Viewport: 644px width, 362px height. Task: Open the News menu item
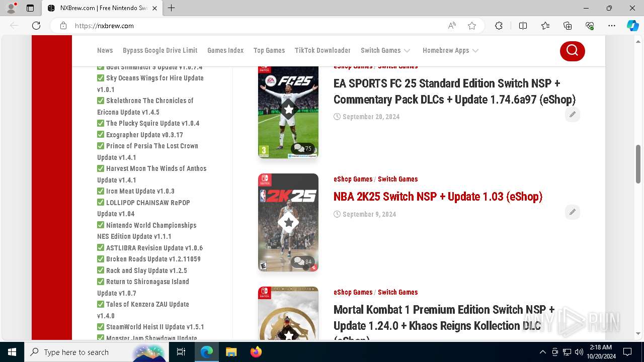[x=105, y=50]
